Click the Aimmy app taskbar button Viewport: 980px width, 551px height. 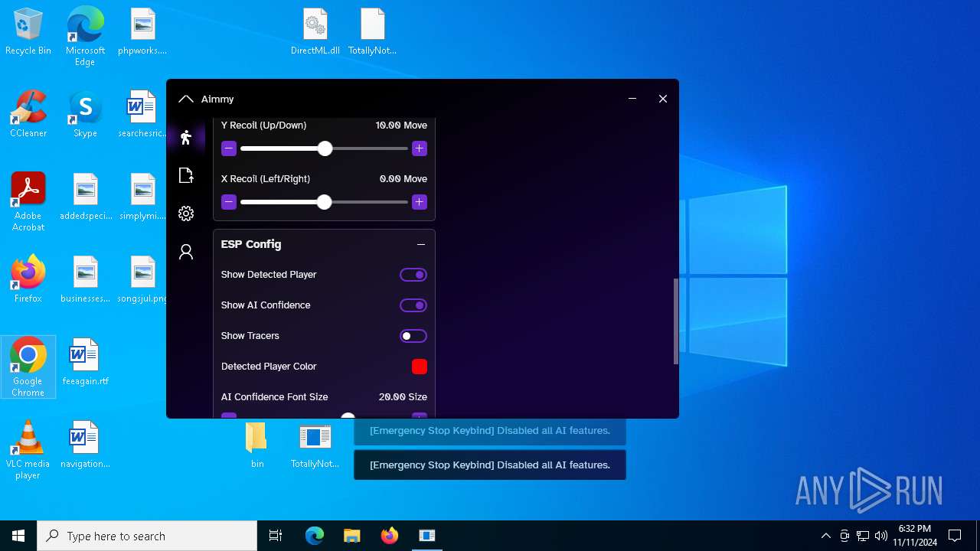tap(427, 536)
